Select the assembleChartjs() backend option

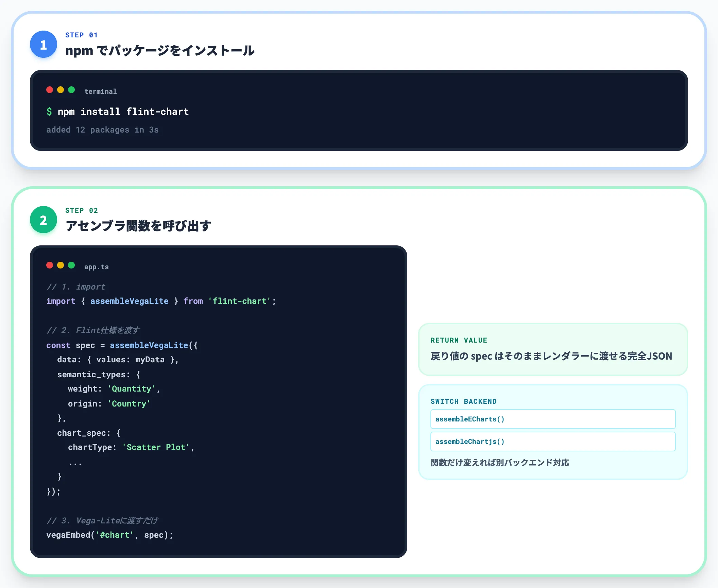pos(553,442)
